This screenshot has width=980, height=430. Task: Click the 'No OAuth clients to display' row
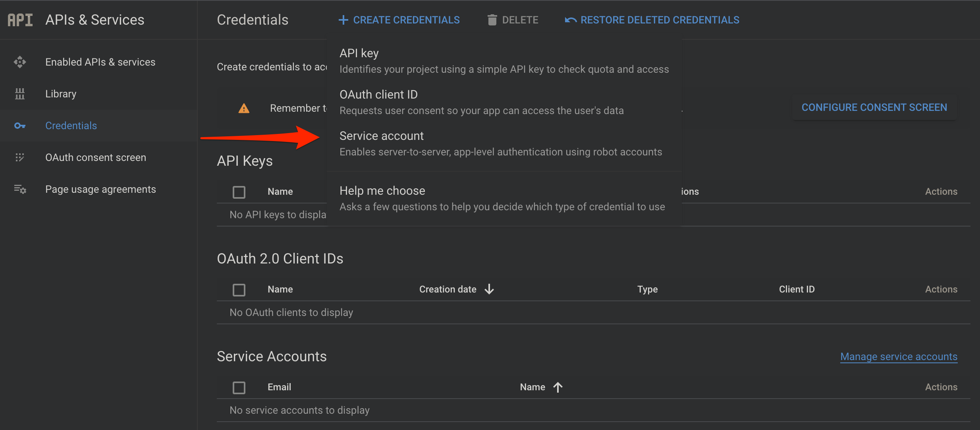click(x=593, y=312)
